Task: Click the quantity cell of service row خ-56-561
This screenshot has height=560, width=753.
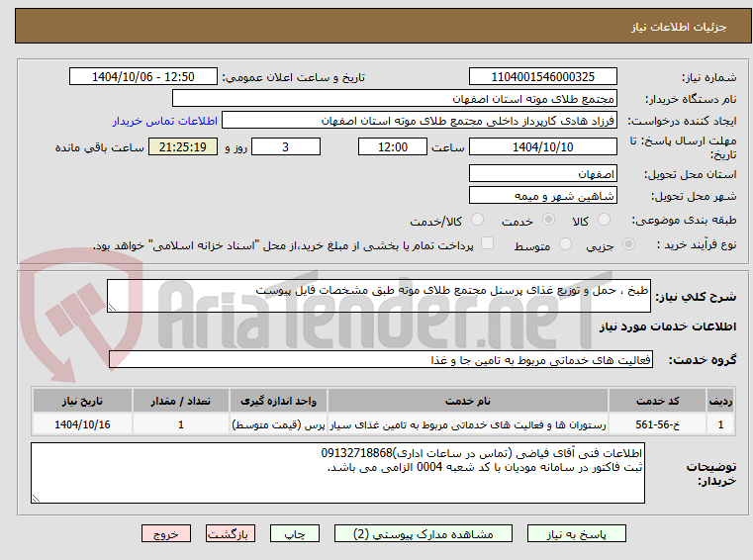Action: [180, 425]
